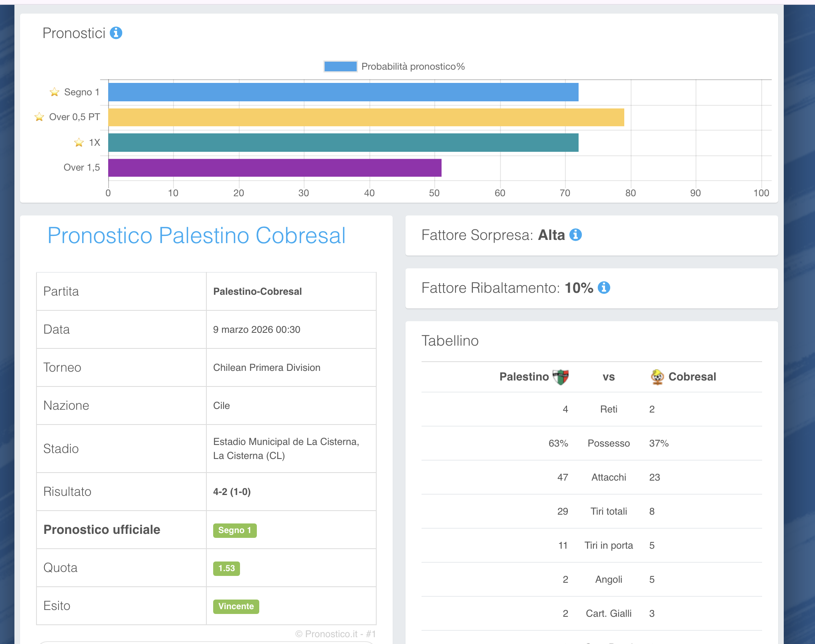Click the star icon beside 1X label
Viewport: 815px width, 644px height.
[79, 143]
